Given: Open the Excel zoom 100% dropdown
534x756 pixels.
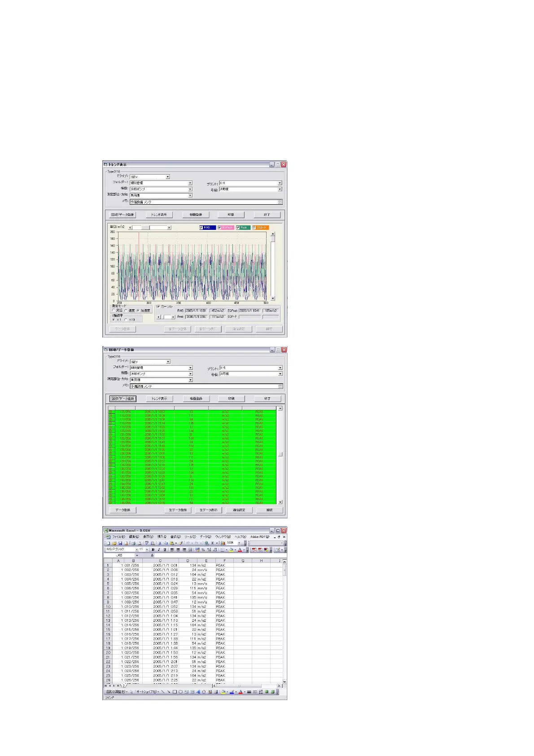Looking at the screenshot, I should point(239,543).
